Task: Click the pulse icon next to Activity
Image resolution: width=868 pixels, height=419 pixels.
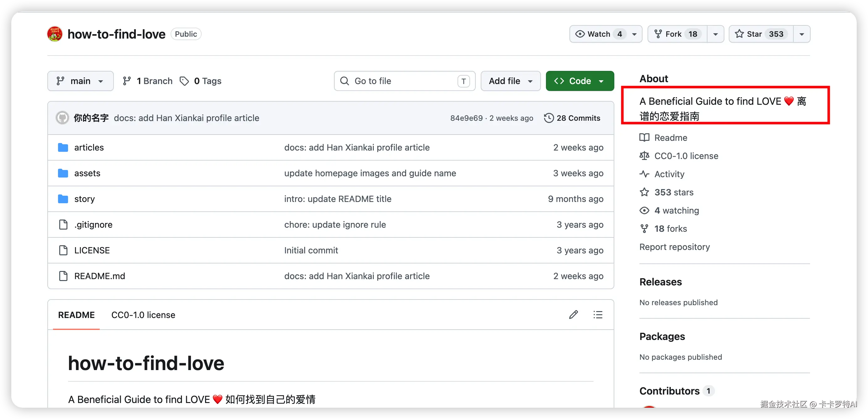Action: click(644, 174)
